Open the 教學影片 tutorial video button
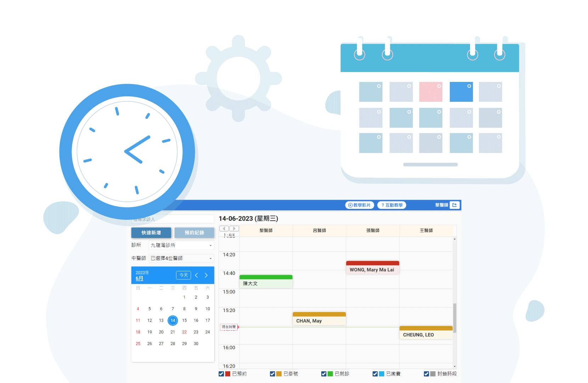588x383 pixels. [x=360, y=205]
